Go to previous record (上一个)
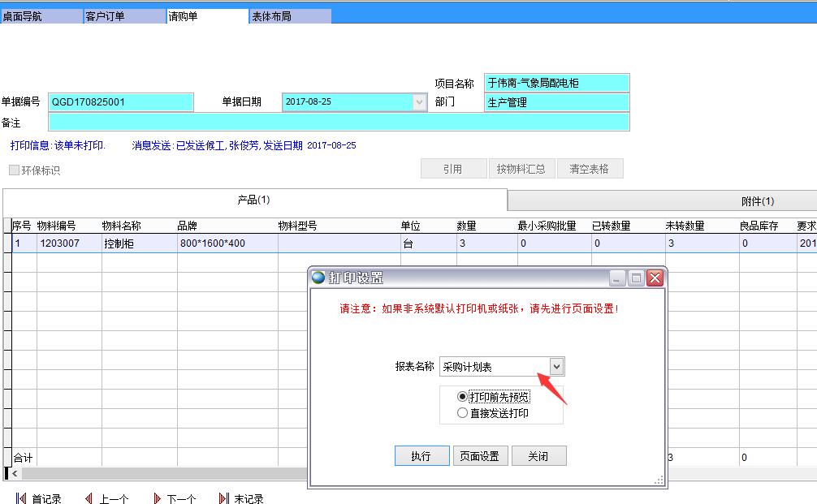Viewport: 817px width, 504px height. 106,498
